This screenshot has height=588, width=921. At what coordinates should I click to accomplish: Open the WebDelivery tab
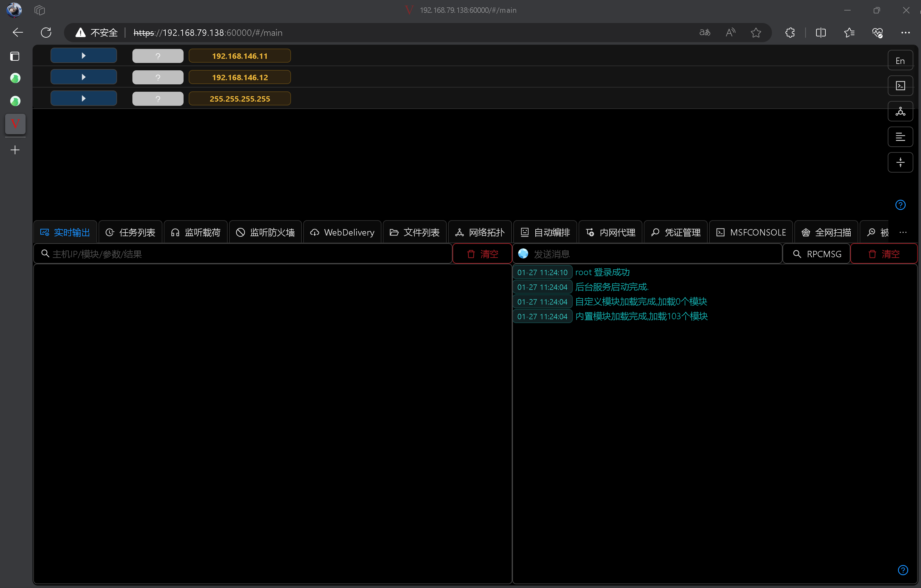(x=342, y=232)
